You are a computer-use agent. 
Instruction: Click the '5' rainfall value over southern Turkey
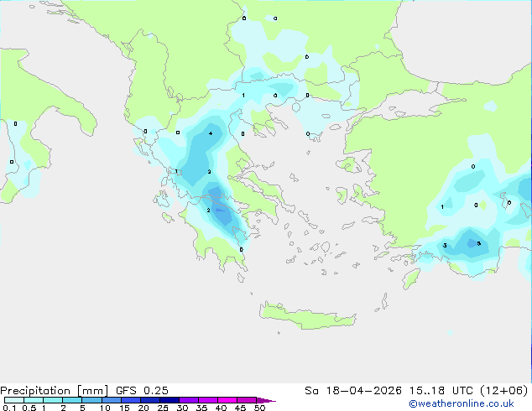479,243
